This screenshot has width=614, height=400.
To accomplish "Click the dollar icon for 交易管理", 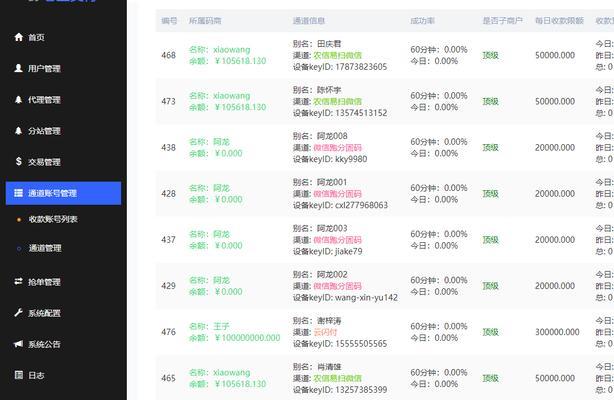I will [18, 161].
